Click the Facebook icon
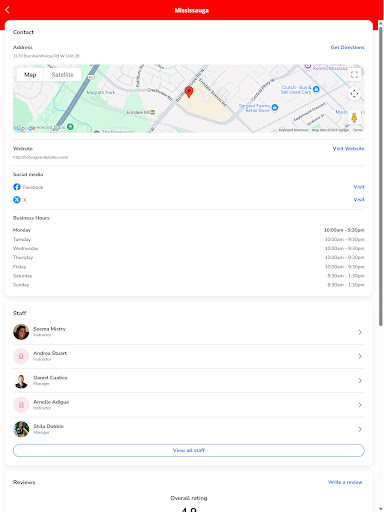Image resolution: width=384 pixels, height=512 pixels. tap(17, 187)
